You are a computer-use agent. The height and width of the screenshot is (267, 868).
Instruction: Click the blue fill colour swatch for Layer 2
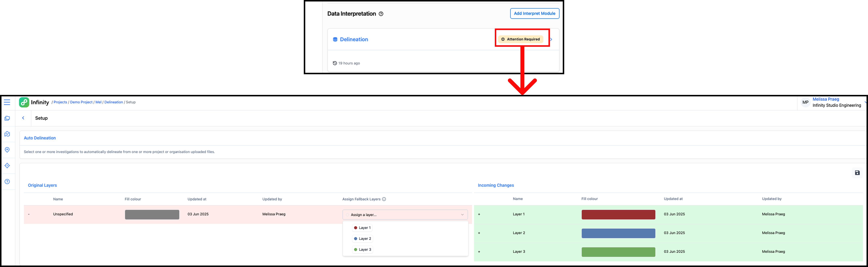click(x=618, y=233)
